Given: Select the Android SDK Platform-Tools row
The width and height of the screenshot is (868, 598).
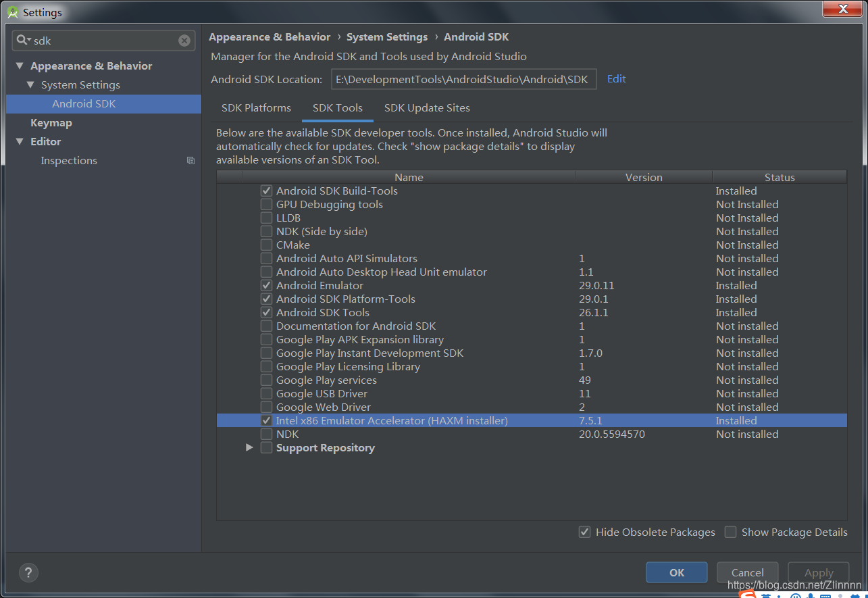Looking at the screenshot, I should pyautogui.click(x=532, y=299).
